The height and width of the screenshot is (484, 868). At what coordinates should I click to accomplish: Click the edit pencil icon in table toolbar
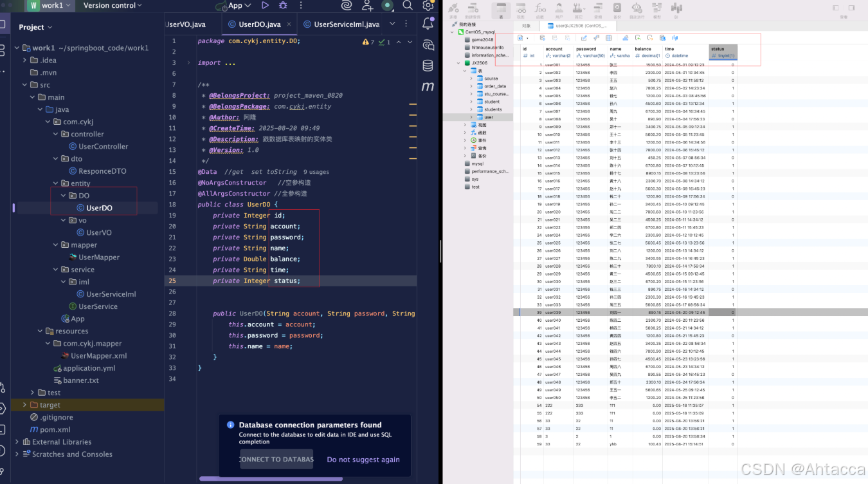coord(584,38)
